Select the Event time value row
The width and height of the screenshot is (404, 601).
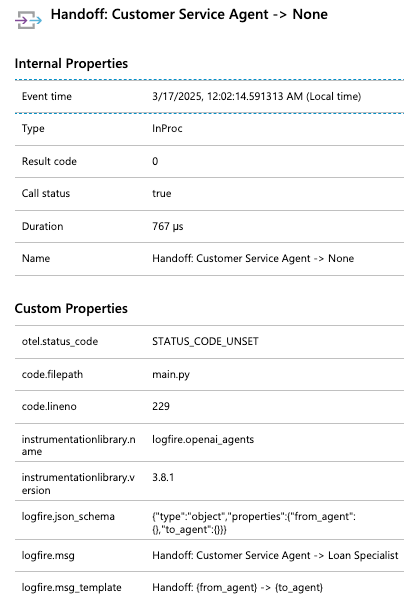pyautogui.click(x=209, y=97)
